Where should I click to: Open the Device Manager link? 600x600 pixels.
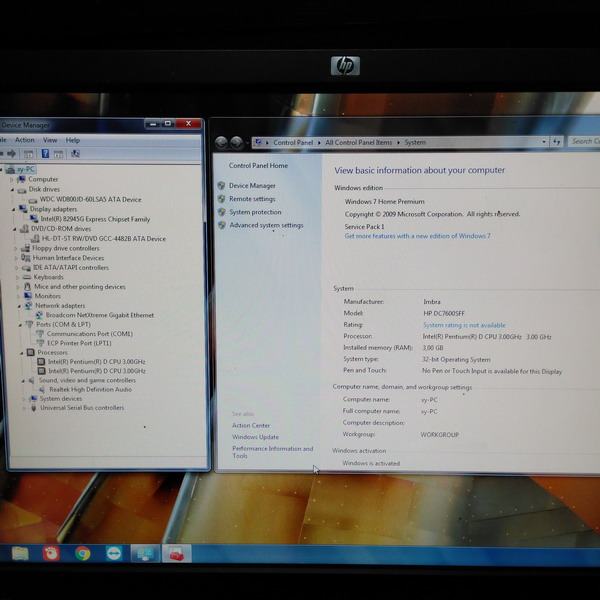click(252, 186)
